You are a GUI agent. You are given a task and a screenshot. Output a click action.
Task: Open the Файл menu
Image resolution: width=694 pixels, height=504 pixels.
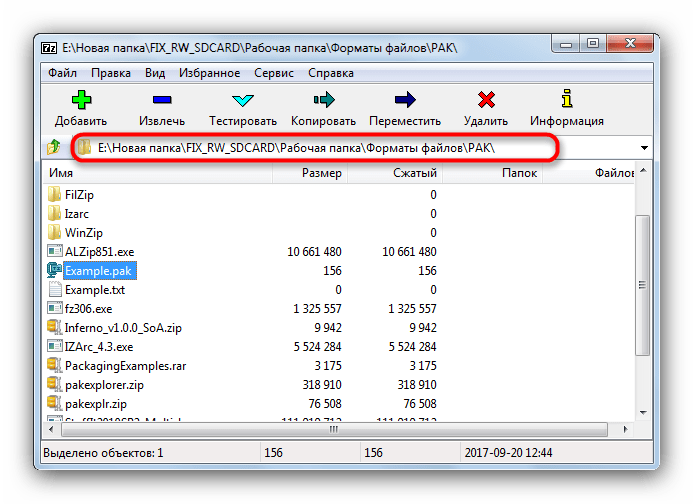pos(62,73)
